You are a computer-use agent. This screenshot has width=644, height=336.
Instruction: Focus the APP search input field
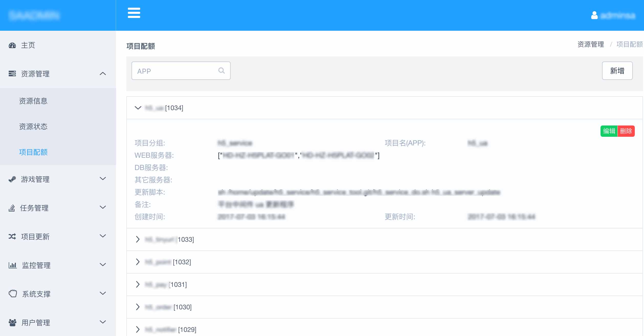174,71
